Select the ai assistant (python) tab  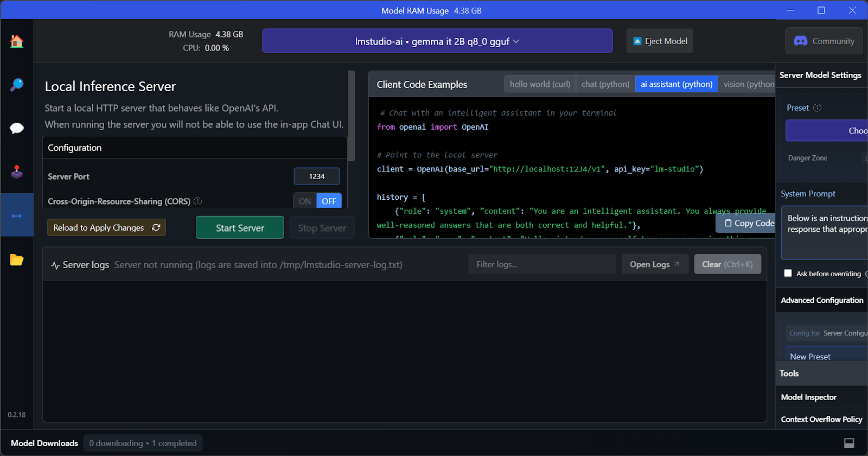[x=676, y=84]
